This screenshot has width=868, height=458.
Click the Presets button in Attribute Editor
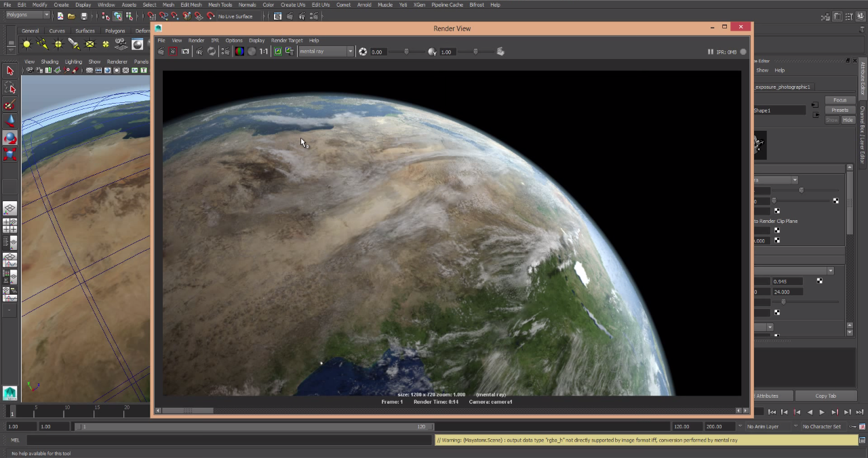coord(840,110)
